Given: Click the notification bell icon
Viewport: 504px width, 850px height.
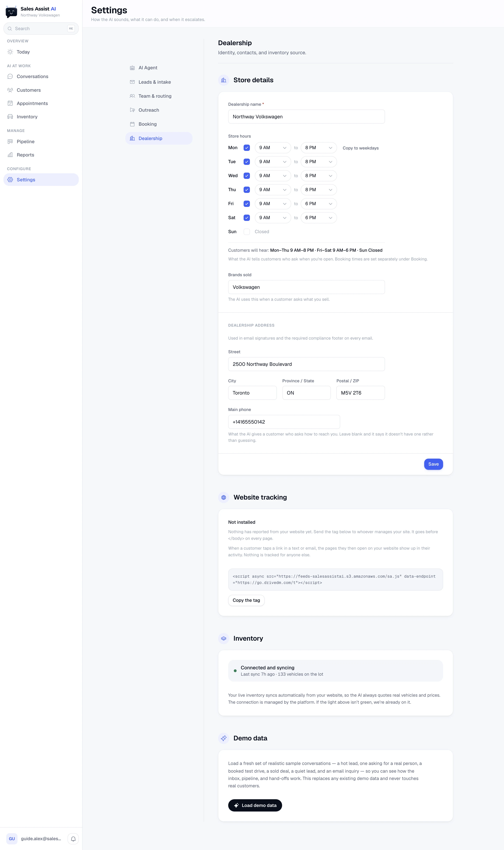Looking at the screenshot, I should pyautogui.click(x=73, y=838).
